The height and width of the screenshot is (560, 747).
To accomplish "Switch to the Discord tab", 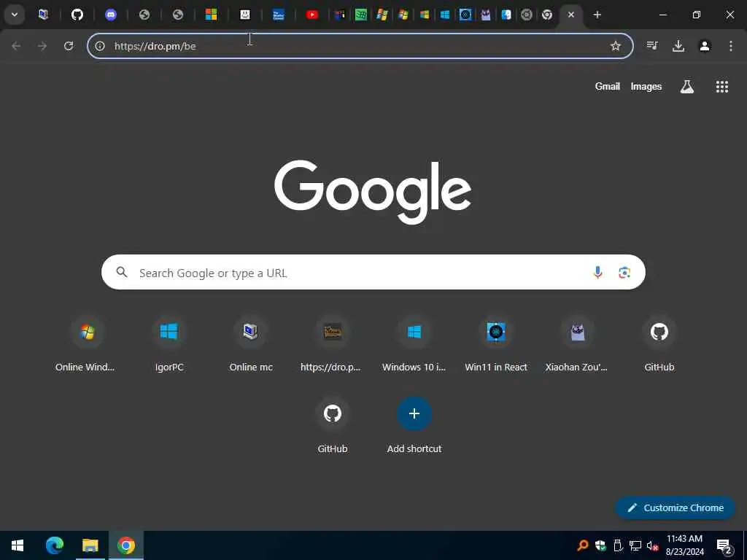I will tap(111, 15).
